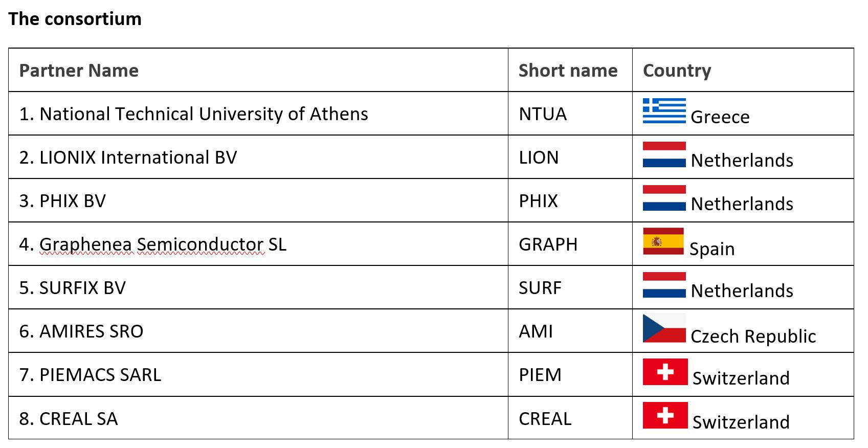
Task: Click the "Czech Republic" country text
Action: click(753, 337)
